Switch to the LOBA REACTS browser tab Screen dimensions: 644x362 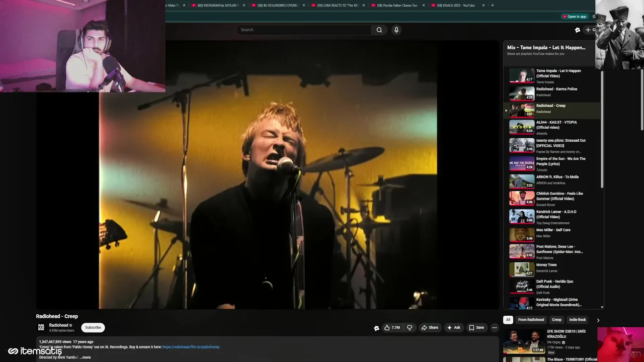338,5
